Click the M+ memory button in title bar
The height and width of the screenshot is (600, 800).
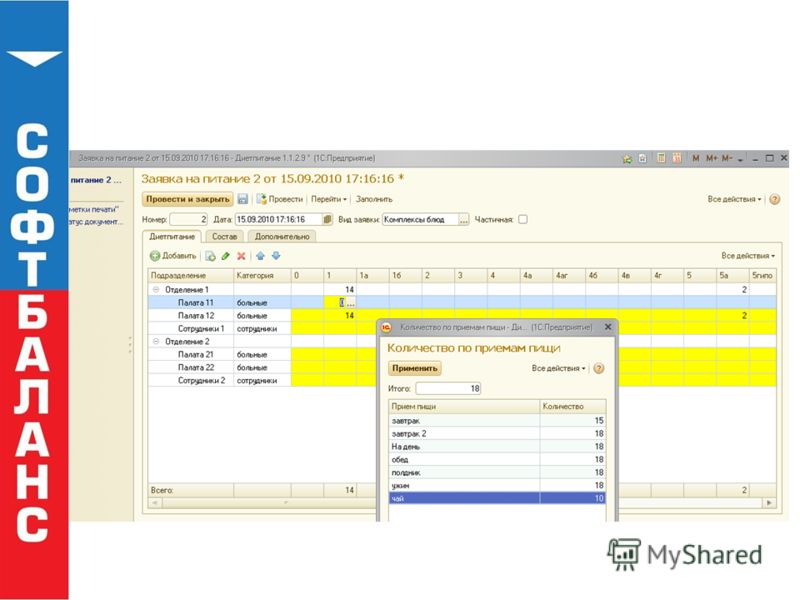point(711,158)
